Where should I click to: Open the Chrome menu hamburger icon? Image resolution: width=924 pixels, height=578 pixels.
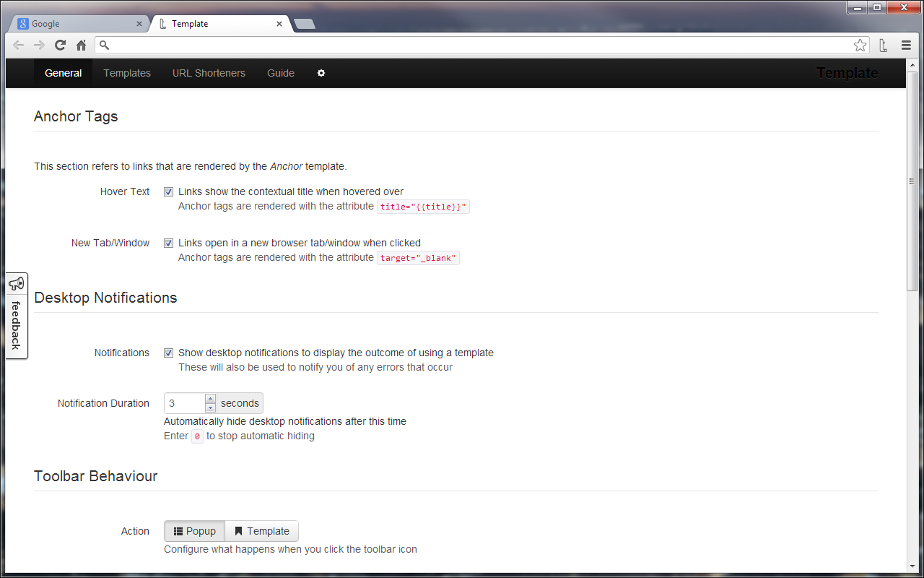click(x=906, y=45)
